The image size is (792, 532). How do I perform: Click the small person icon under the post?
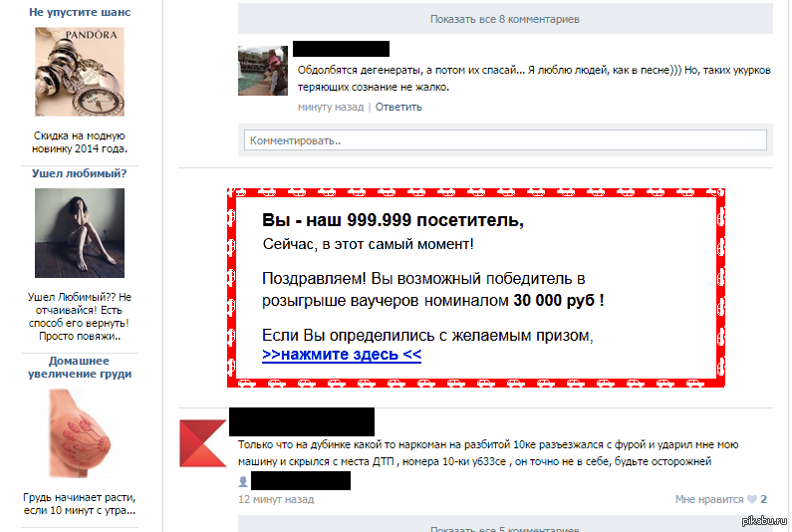pyautogui.click(x=243, y=481)
